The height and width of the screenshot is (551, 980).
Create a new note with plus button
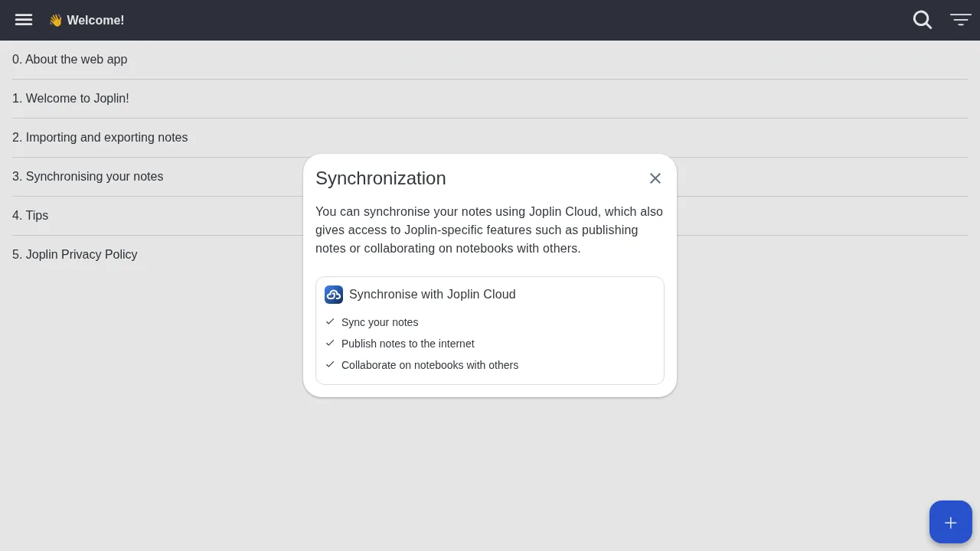coord(951,522)
